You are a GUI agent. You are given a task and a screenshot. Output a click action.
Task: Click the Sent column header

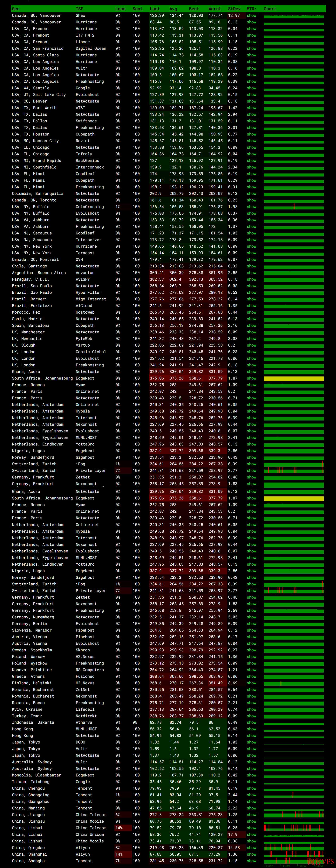point(137,9)
